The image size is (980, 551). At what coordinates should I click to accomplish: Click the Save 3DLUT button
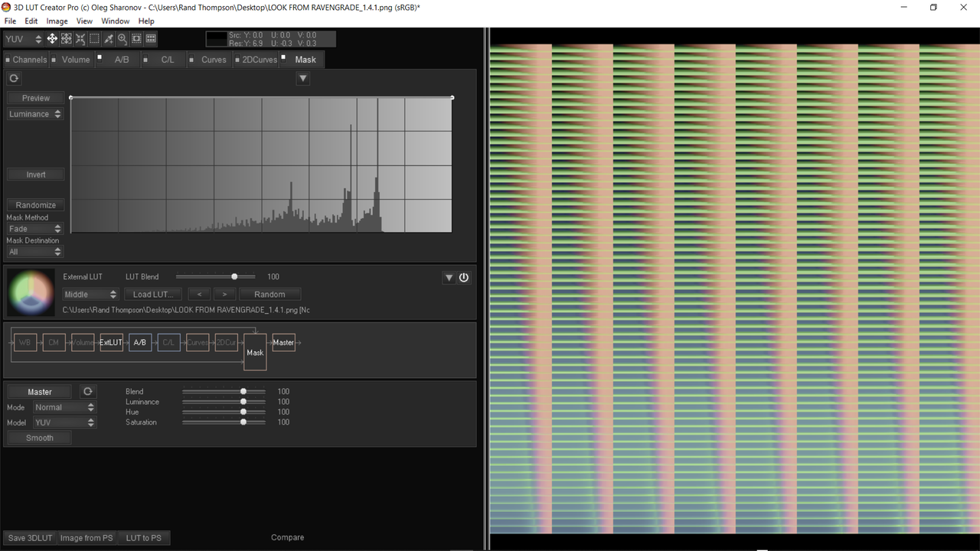point(30,538)
